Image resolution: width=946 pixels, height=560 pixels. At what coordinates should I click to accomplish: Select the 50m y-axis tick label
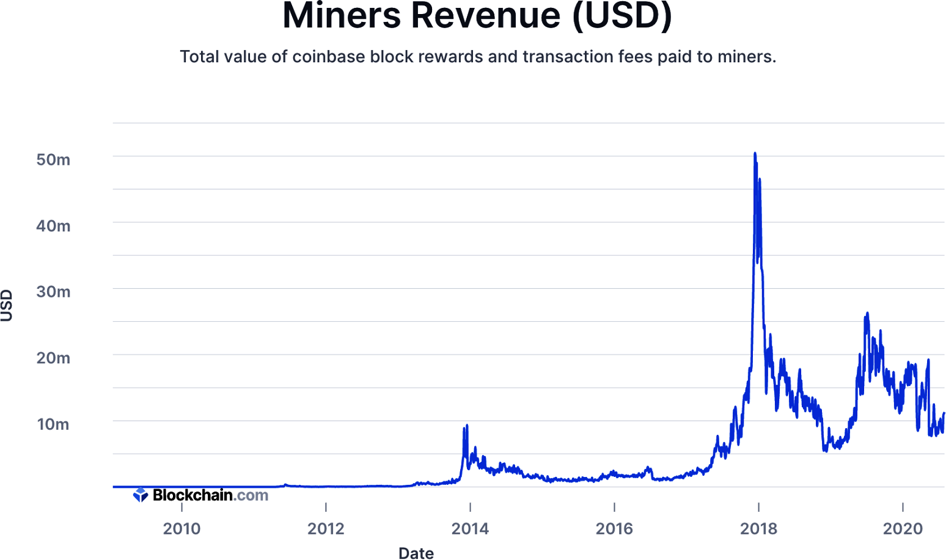(x=53, y=160)
